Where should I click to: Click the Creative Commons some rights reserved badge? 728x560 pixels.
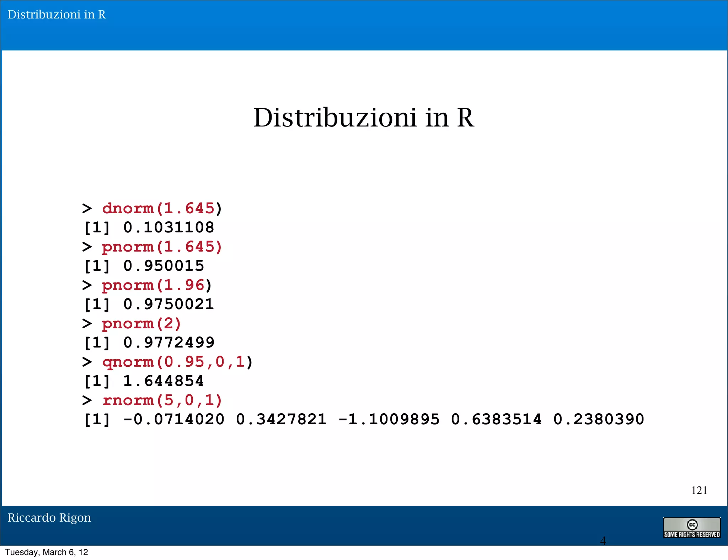click(692, 528)
